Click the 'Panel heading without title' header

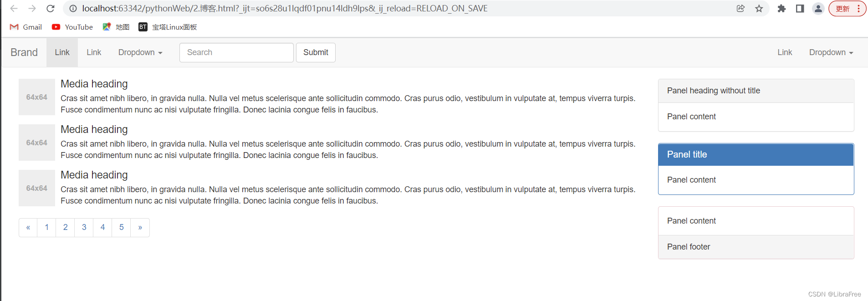(756, 91)
